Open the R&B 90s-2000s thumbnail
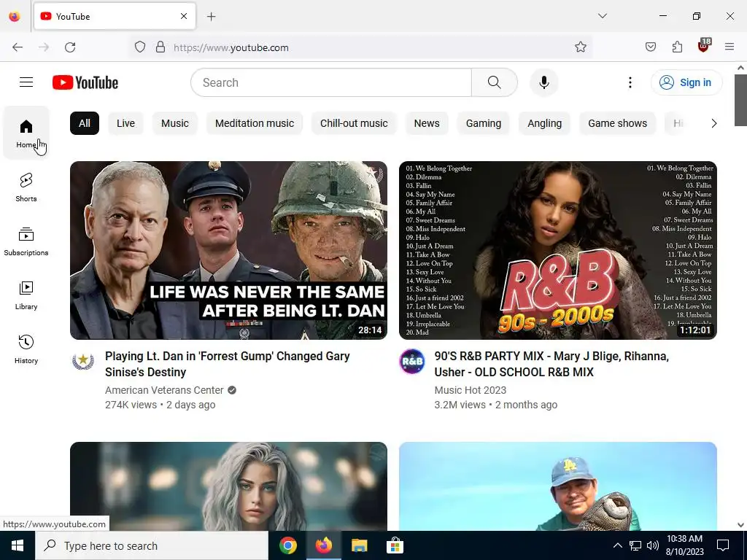The image size is (747, 560). [x=558, y=250]
